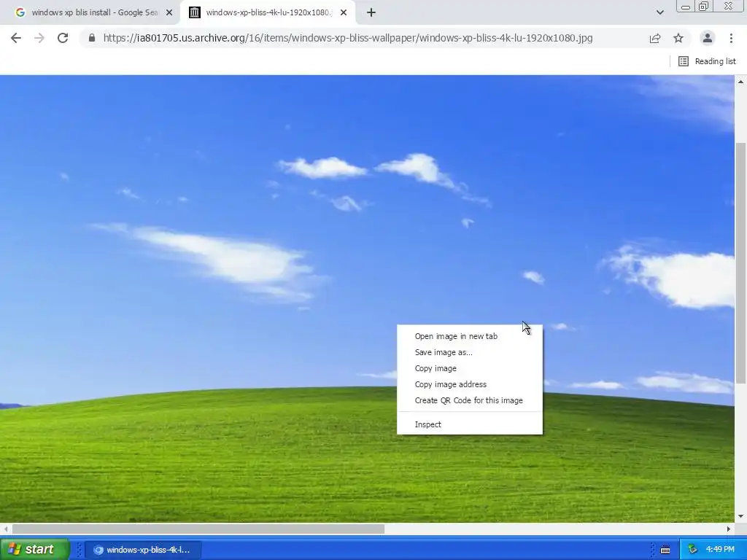
Task: Select Copy image address
Action: coord(469,384)
